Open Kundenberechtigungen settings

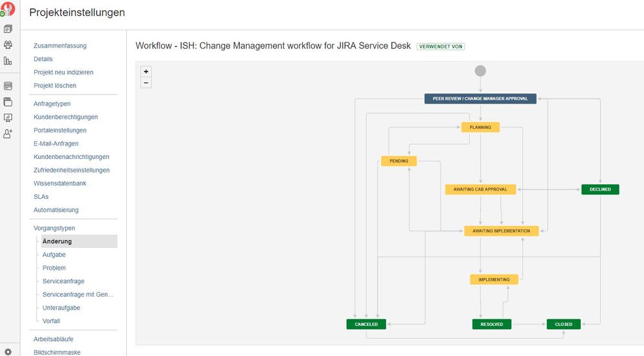pos(66,117)
